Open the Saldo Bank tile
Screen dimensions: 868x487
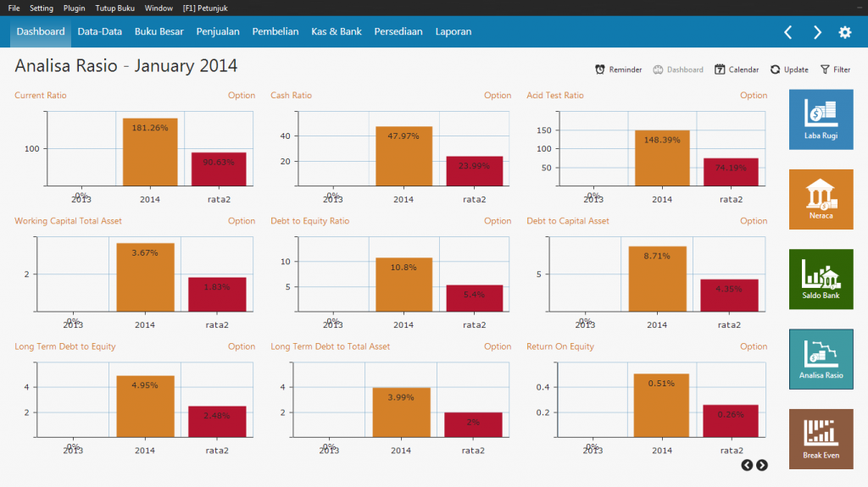(821, 279)
